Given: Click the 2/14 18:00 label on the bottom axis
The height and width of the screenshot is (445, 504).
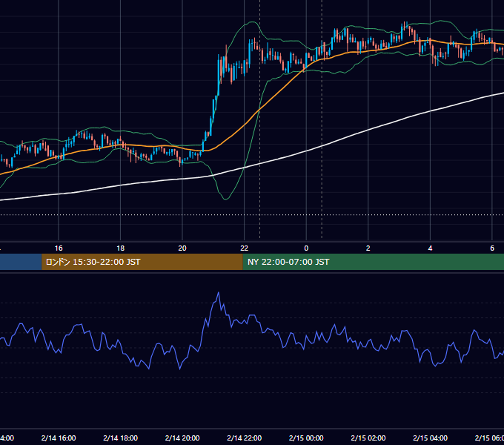Looking at the screenshot, I should [121, 438].
